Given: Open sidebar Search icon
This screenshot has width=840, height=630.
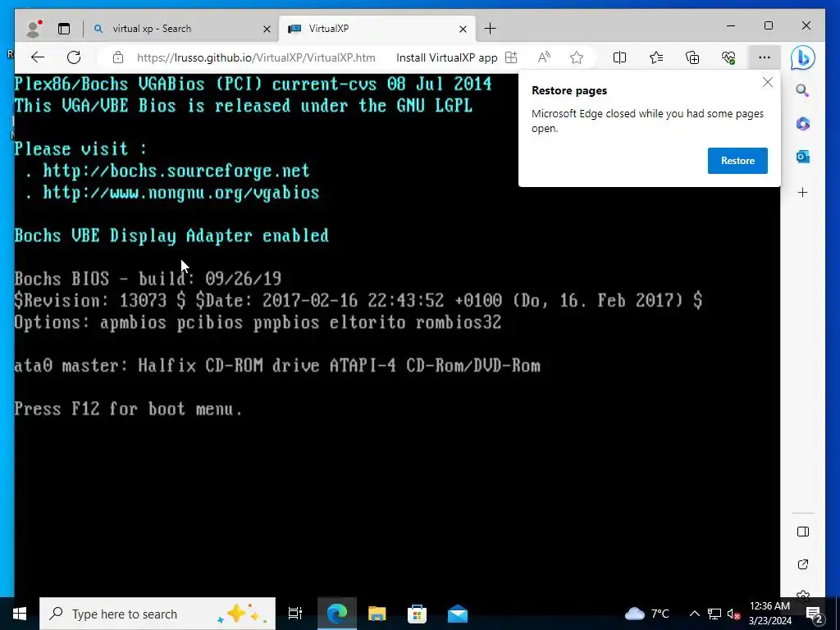Looking at the screenshot, I should pos(802,90).
